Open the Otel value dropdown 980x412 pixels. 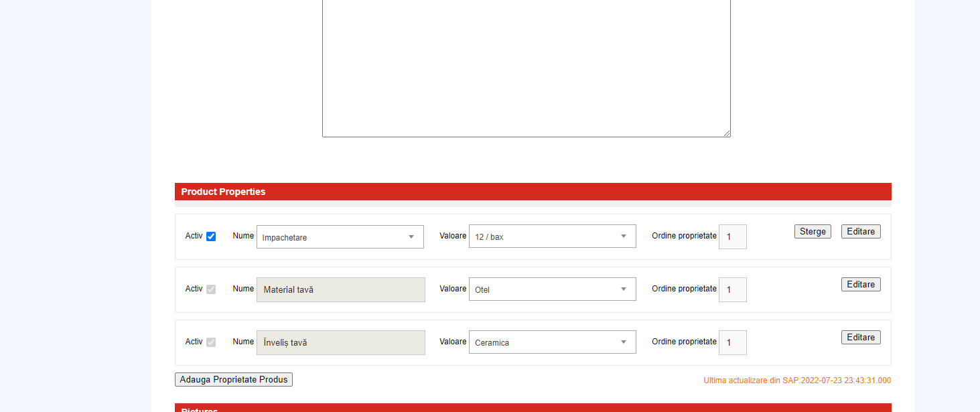(552, 289)
